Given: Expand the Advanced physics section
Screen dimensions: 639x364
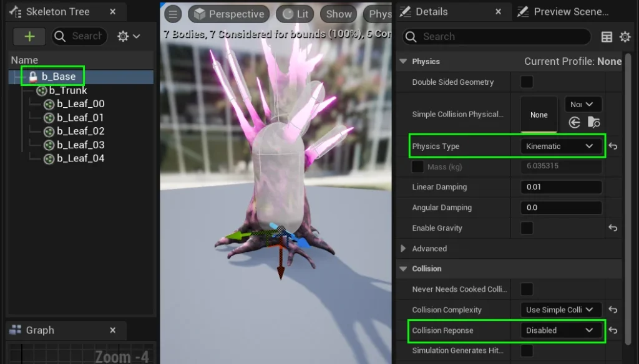Looking at the screenshot, I should tap(404, 249).
